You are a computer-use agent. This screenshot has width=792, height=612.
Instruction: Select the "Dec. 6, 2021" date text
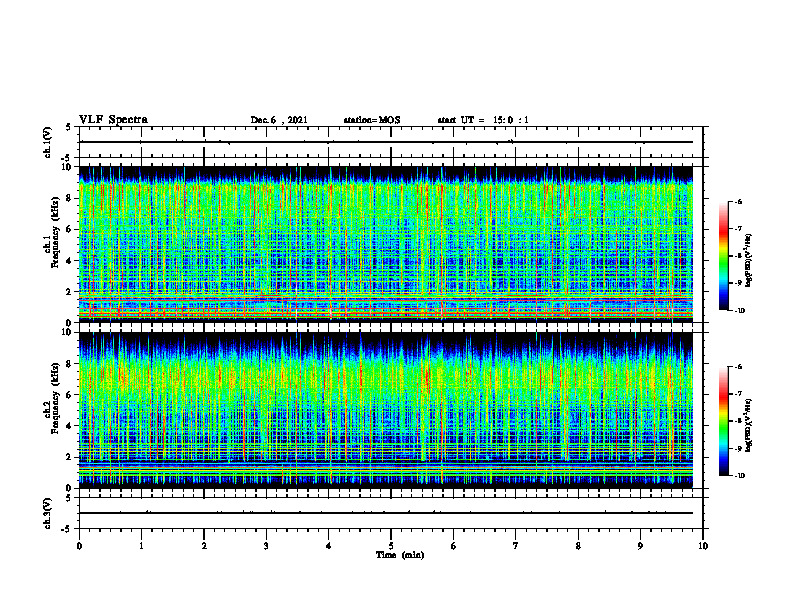tap(279, 120)
